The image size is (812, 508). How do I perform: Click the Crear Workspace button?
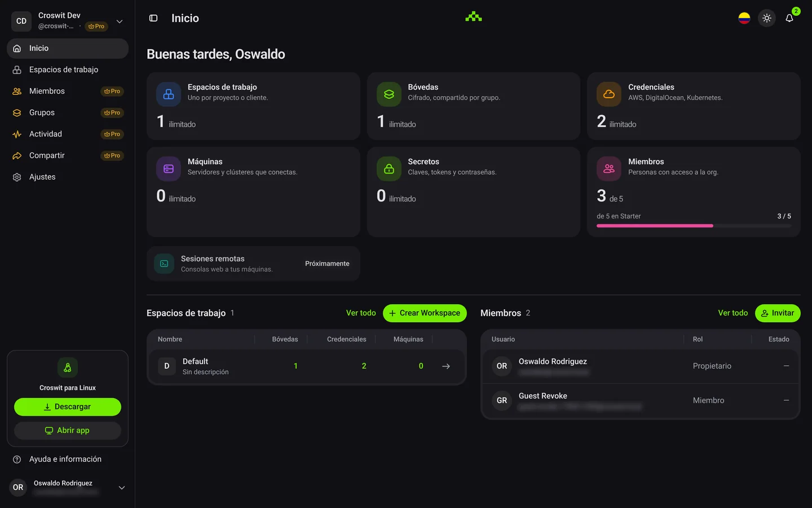point(425,313)
